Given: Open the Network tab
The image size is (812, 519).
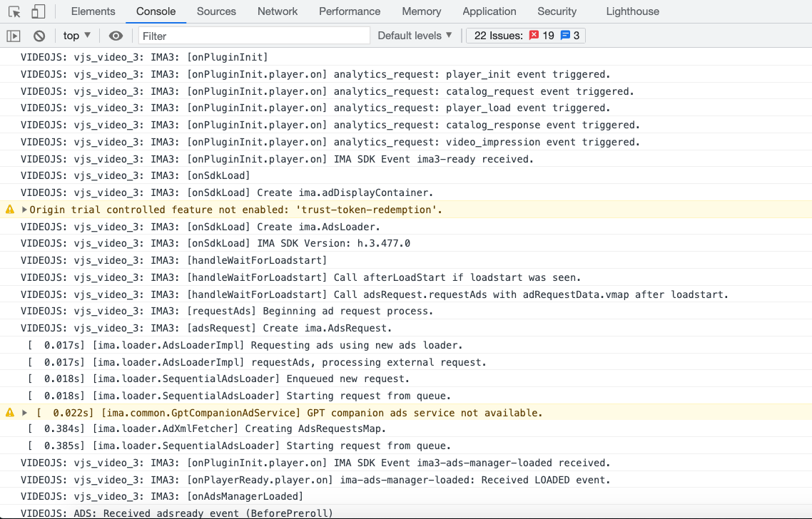Looking at the screenshot, I should pos(278,11).
